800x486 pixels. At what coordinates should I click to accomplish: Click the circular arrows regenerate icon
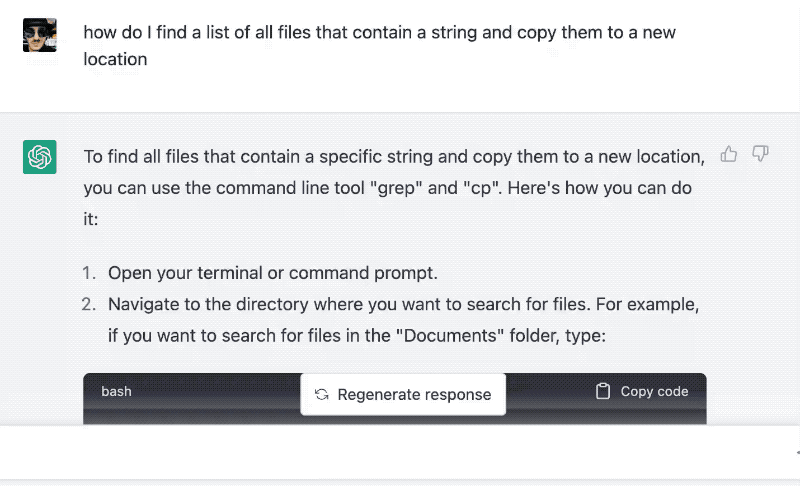(321, 394)
